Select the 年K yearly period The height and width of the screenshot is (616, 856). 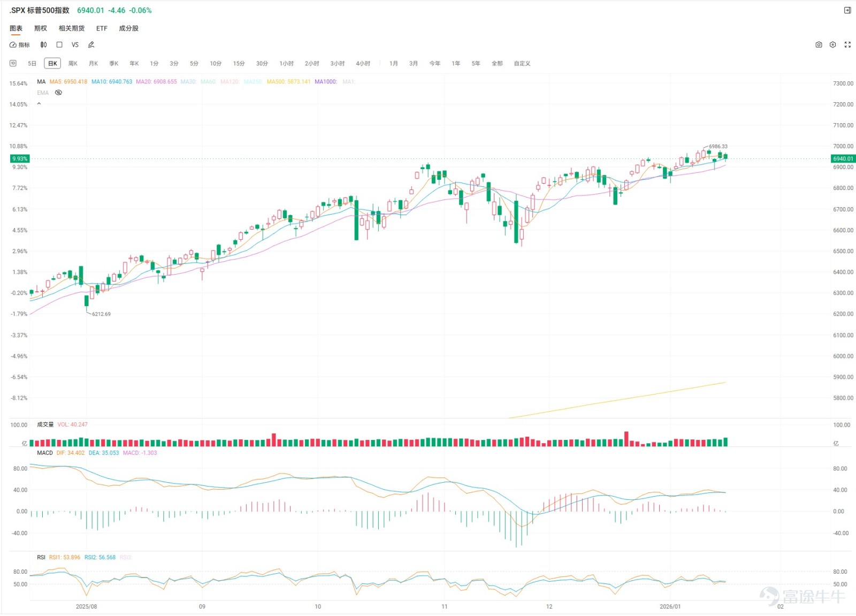click(134, 64)
